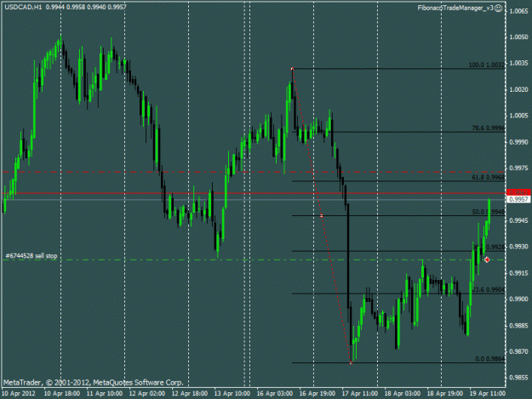Image resolution: width=532 pixels, height=399 pixels.
Task: Select the Fibonacci bottom anchor point at 0.9864
Action: tap(351, 362)
